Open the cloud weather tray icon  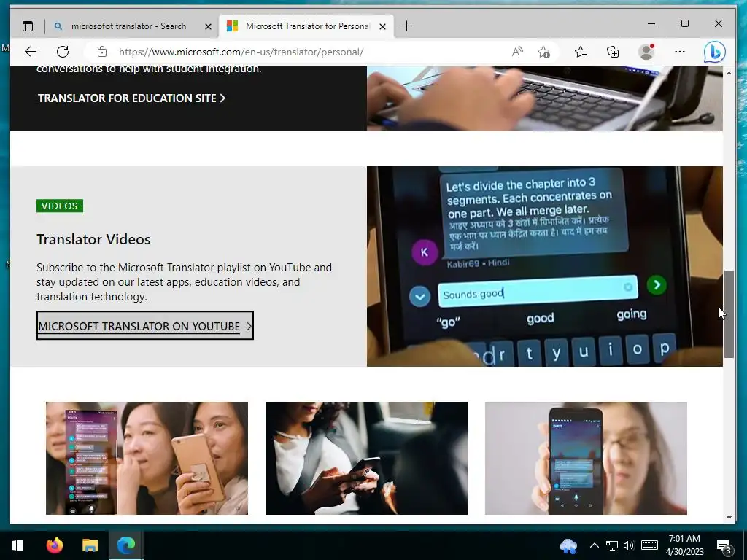pyautogui.click(x=568, y=545)
